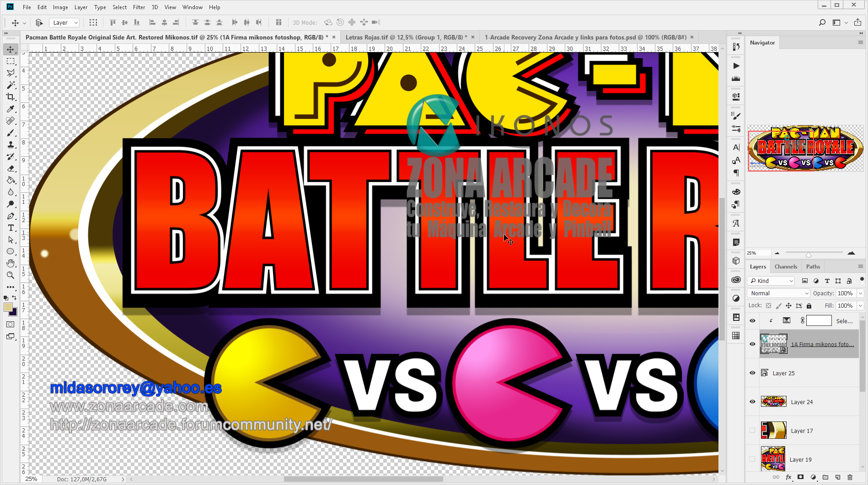The width and height of the screenshot is (868, 485).
Task: Hide the 1A Firma mikonos layer
Action: [752, 344]
